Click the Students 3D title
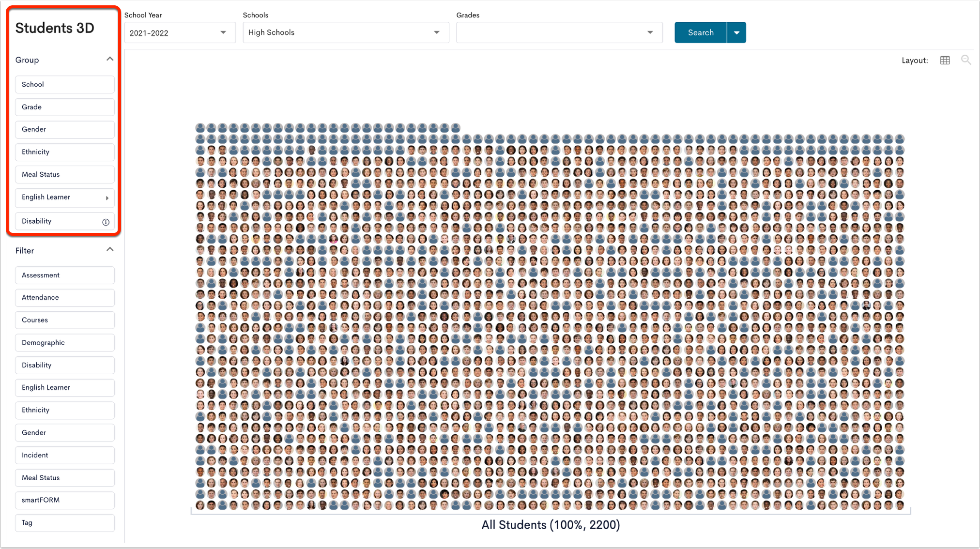Image resolution: width=980 pixels, height=549 pixels. [x=55, y=28]
